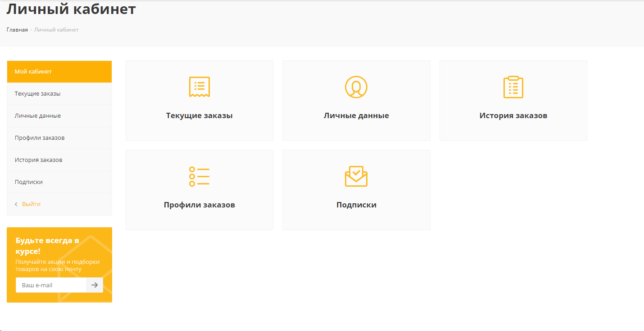Open the Текущие заказы tile title
This screenshot has height=331, width=644.
tap(199, 115)
